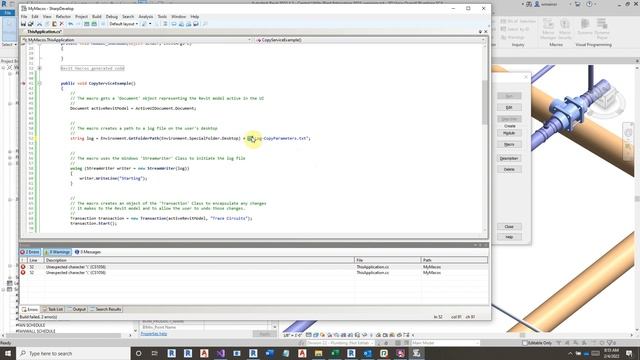This screenshot has width=640, height=360.
Task: Click the Task View taskbar icon
Action: click(155, 353)
